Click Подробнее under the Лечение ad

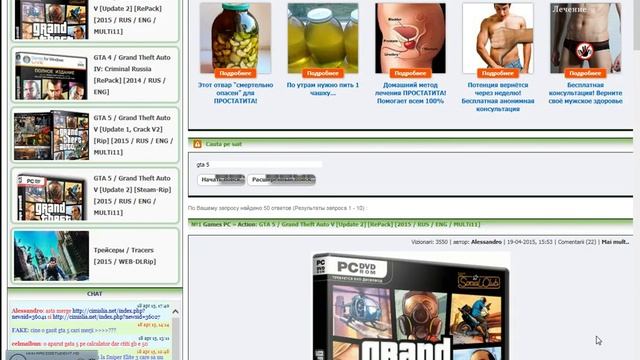[585, 73]
